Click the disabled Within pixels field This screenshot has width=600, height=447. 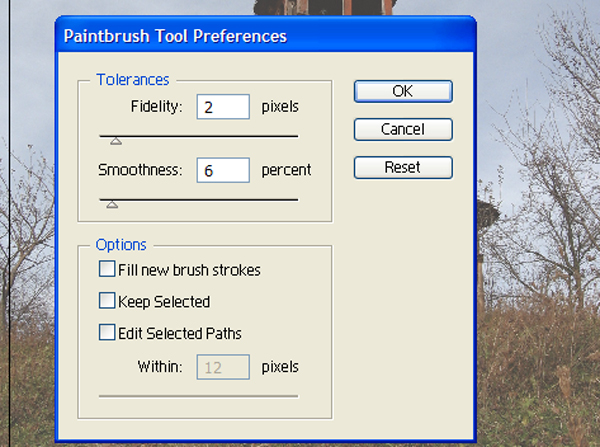click(x=223, y=367)
